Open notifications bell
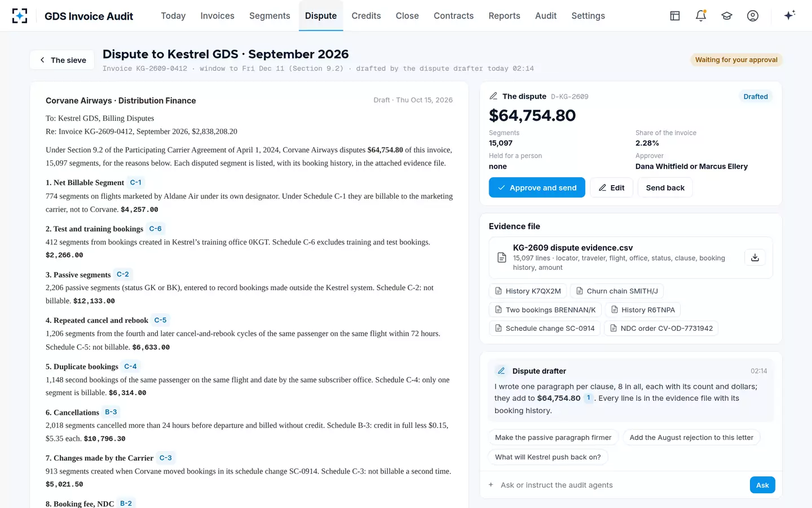The height and width of the screenshot is (508, 812). click(701, 16)
